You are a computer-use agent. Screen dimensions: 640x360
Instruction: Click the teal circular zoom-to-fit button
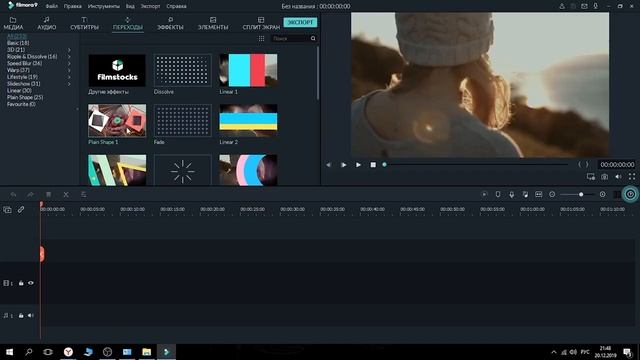tap(630, 194)
